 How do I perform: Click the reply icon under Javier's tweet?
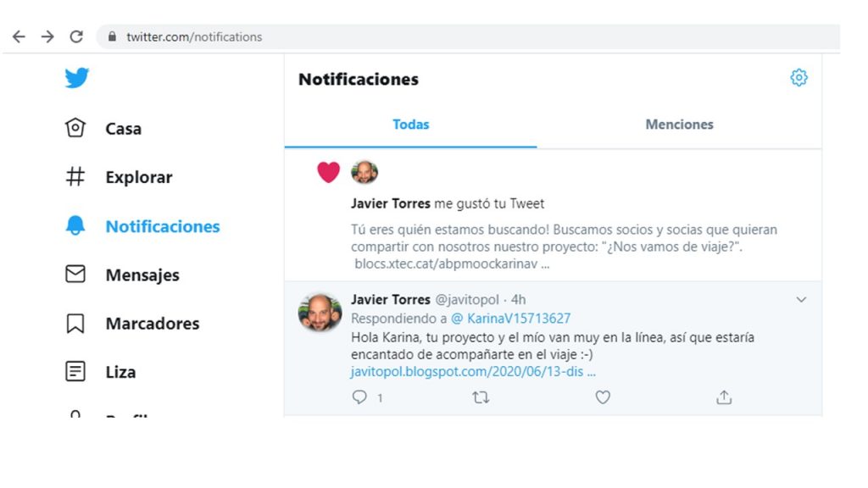[x=359, y=397]
